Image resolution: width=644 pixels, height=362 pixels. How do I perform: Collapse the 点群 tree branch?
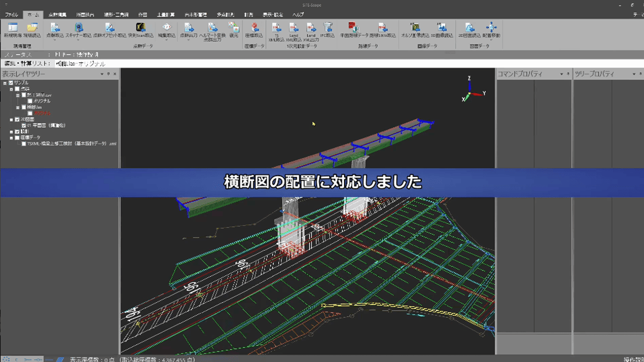[11, 88]
